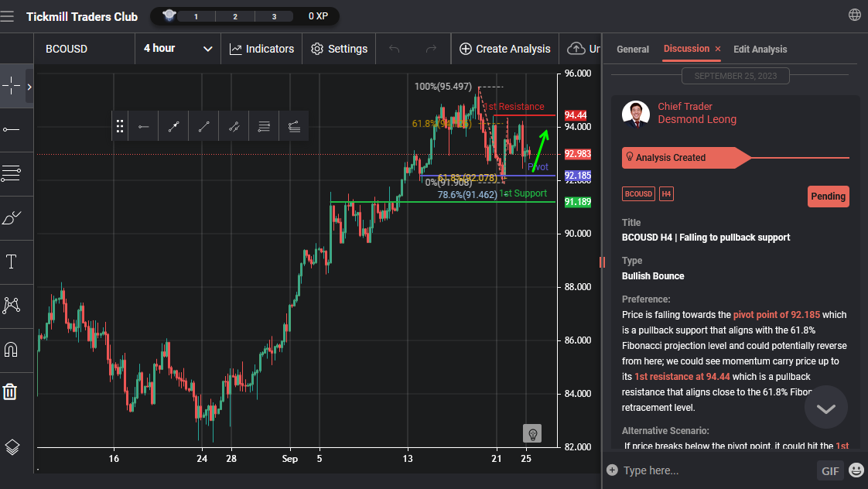Choose horizontal line in floating toolbar
Viewport: 868px width, 489px height.
point(143,126)
